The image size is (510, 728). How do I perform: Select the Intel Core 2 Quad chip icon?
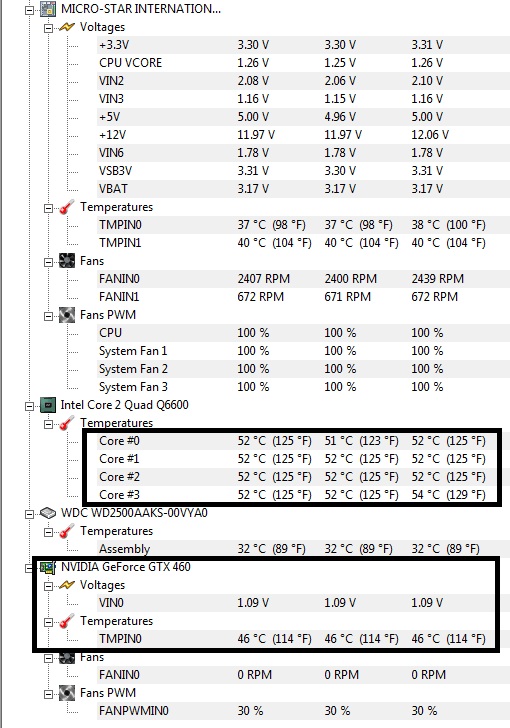point(48,405)
